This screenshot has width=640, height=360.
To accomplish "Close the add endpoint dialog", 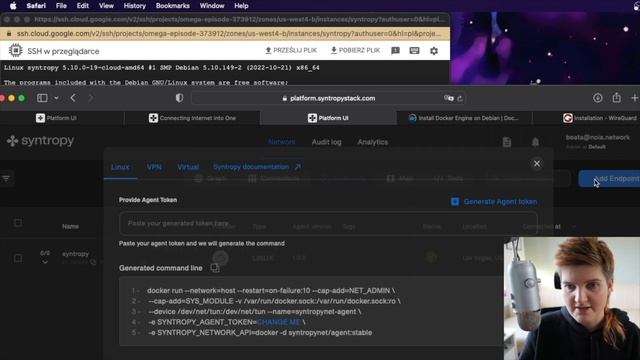I will (x=537, y=164).
